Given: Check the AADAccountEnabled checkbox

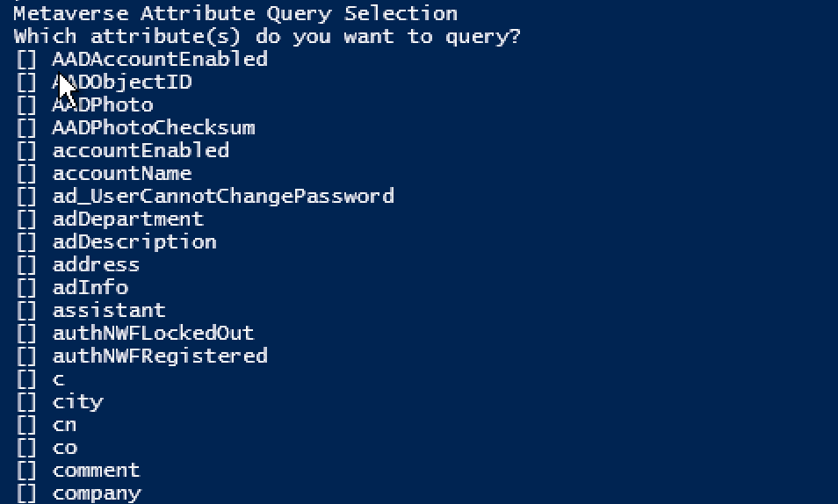Looking at the screenshot, I should click(26, 60).
